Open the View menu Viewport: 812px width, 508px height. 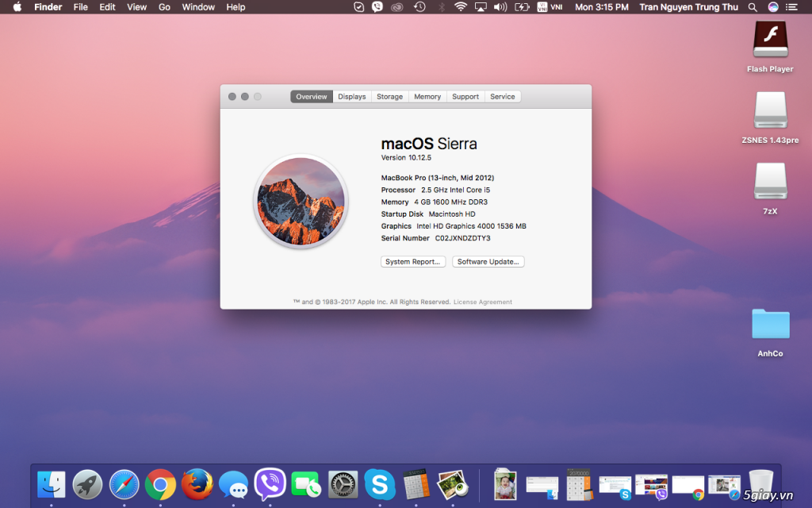136,7
